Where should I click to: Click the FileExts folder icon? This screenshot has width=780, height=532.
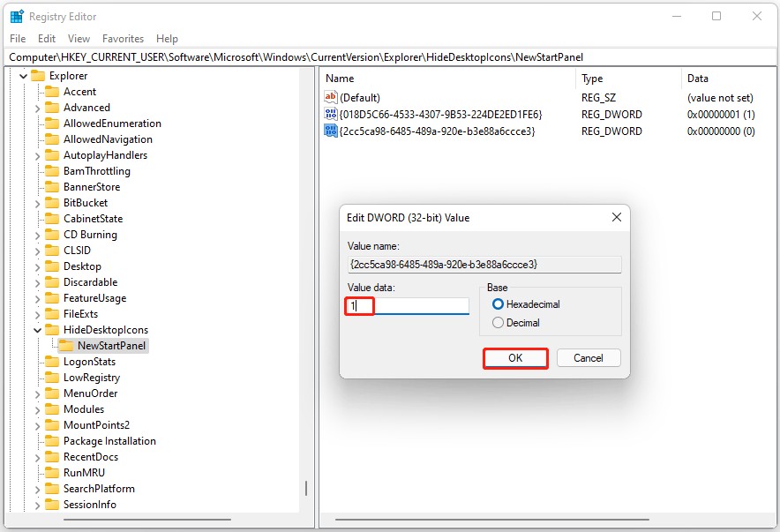52,314
